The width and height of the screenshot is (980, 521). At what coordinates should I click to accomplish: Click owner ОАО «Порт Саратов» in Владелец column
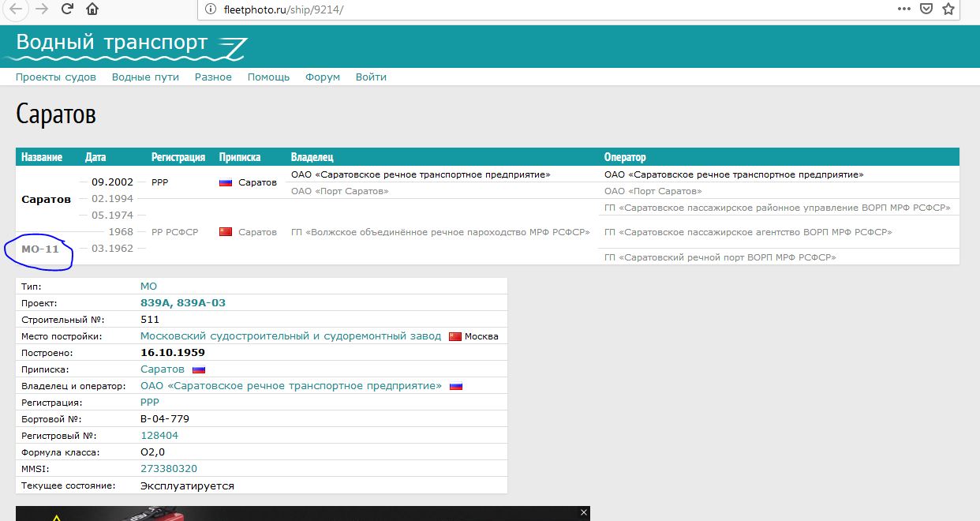[340, 191]
